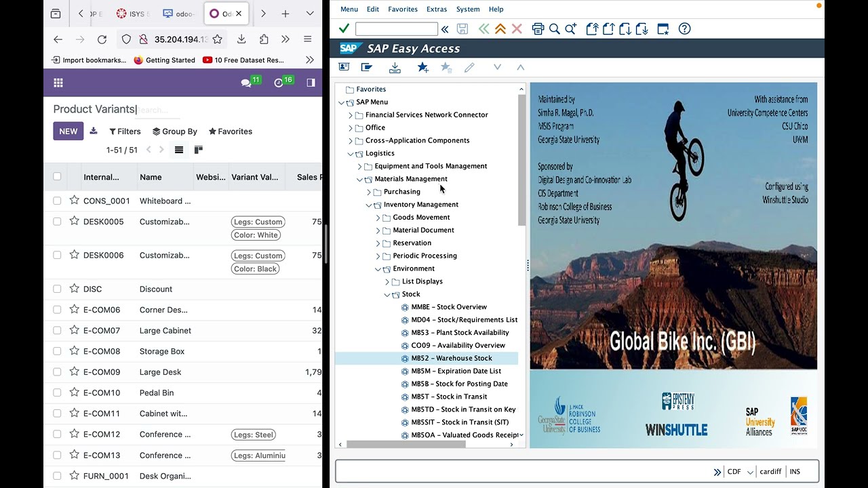Click the SAP Print icon
The height and width of the screenshot is (488, 868).
538,28
